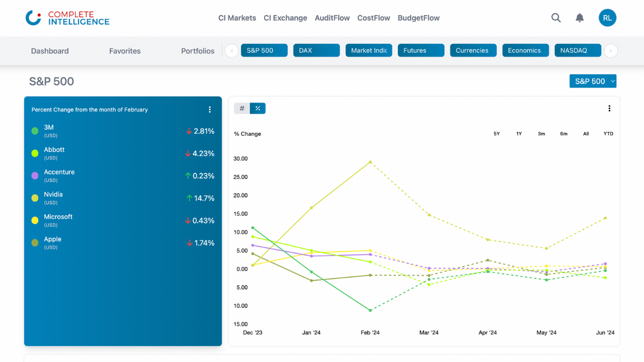
Task: Go to CI Exchange
Action: (x=285, y=18)
